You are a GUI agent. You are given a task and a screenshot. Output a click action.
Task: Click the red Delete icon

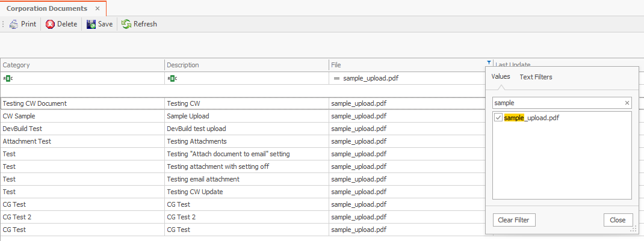(x=51, y=24)
